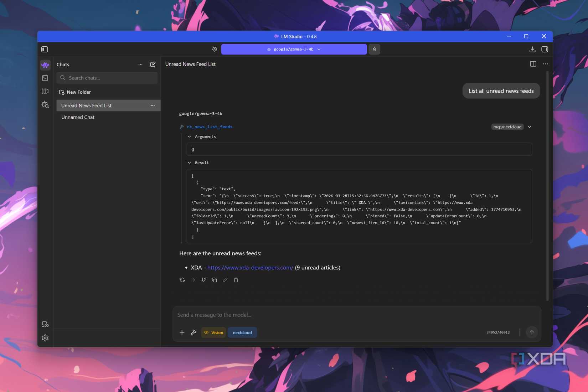Click the Vision capability badge
Image resolution: width=588 pixels, height=392 pixels.
[213, 332]
